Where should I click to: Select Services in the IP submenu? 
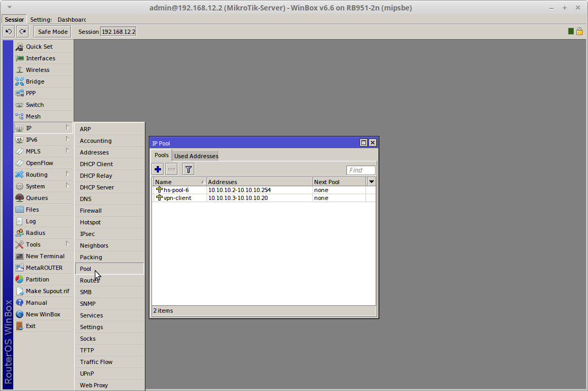[x=110, y=315]
